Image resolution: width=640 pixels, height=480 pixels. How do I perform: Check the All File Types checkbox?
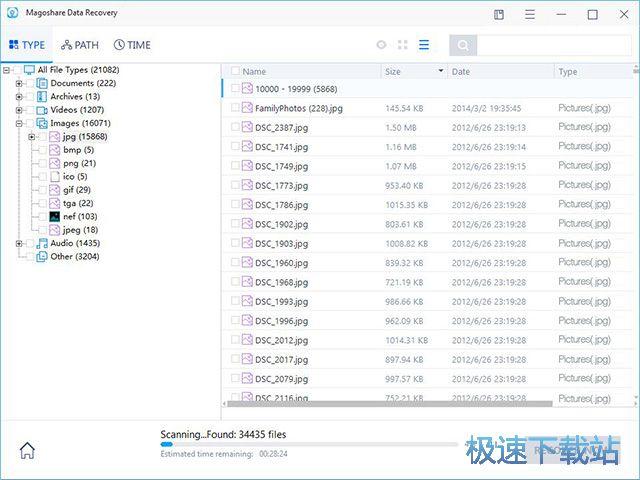[17, 70]
